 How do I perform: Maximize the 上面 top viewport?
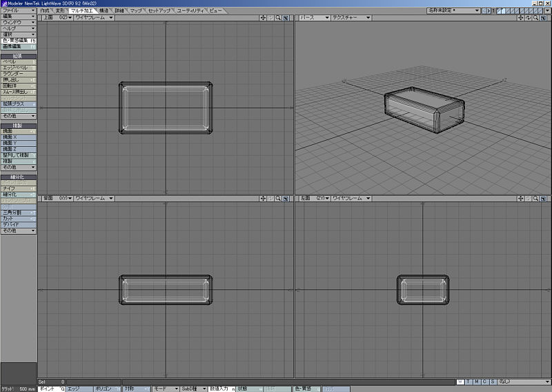point(286,17)
